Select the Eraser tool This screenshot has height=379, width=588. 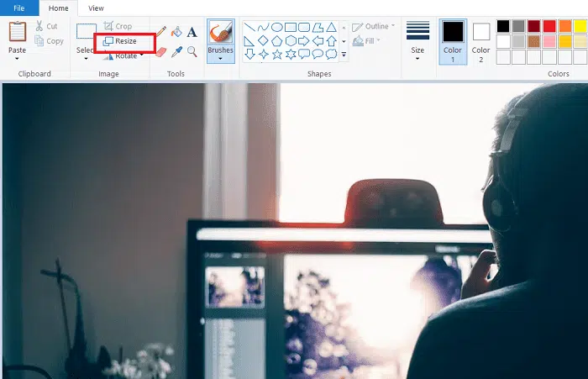coord(160,52)
